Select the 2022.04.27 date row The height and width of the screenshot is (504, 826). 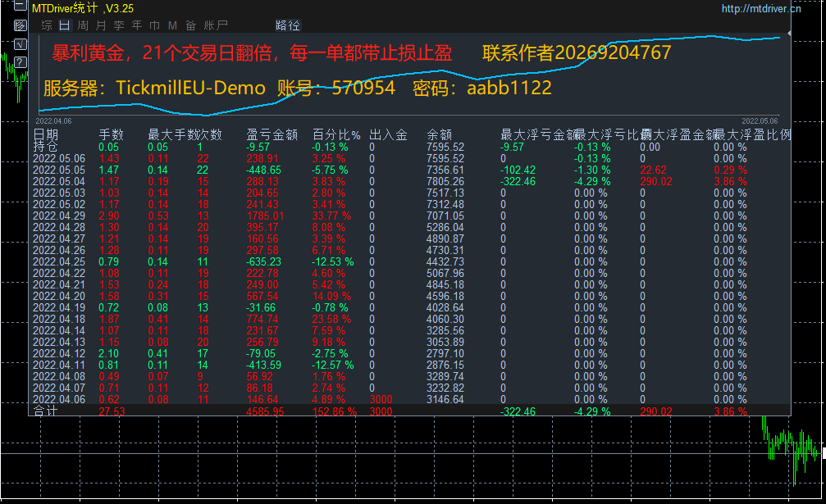coord(59,238)
